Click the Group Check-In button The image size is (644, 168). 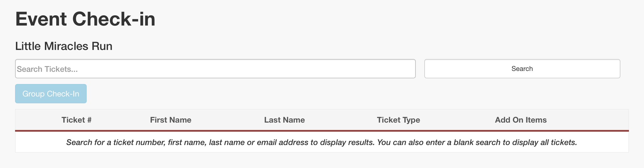(51, 94)
